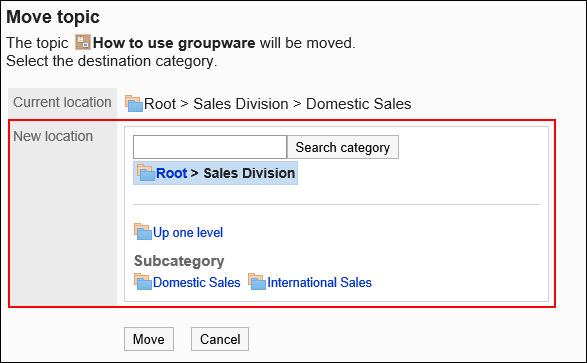The height and width of the screenshot is (363, 587).
Task: Choose the International Sales subcategory link
Action: point(319,282)
